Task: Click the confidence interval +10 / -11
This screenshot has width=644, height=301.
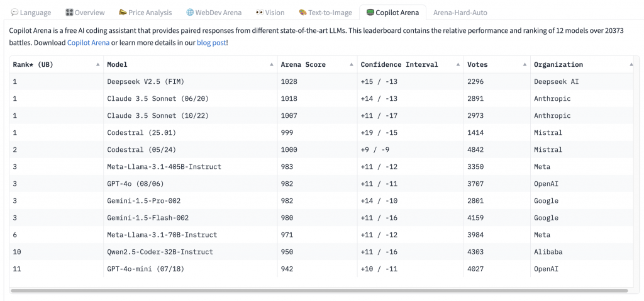Action: (379, 269)
